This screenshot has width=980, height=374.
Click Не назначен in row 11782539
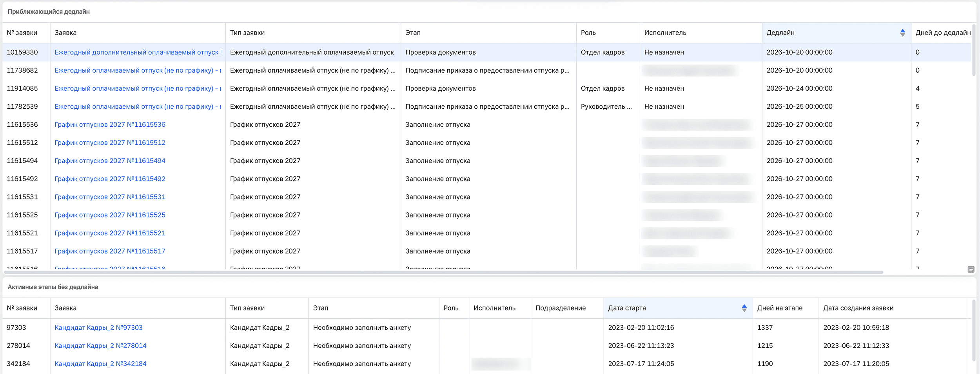pyautogui.click(x=664, y=107)
